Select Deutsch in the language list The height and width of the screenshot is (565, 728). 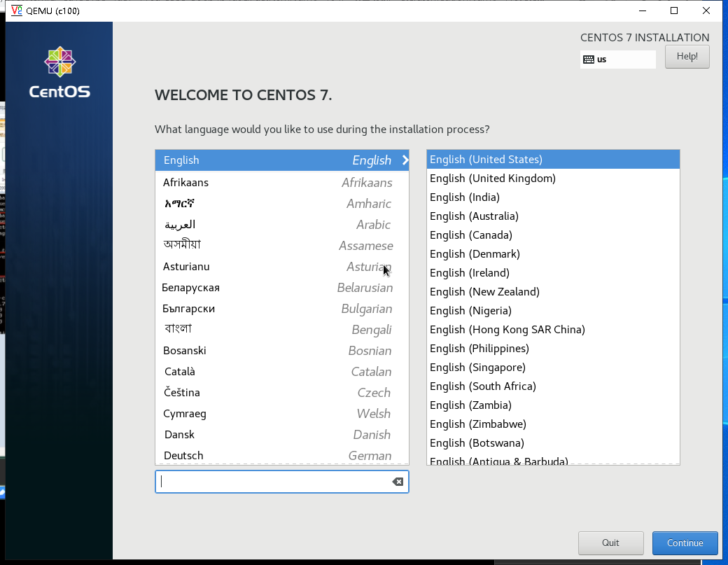282,456
